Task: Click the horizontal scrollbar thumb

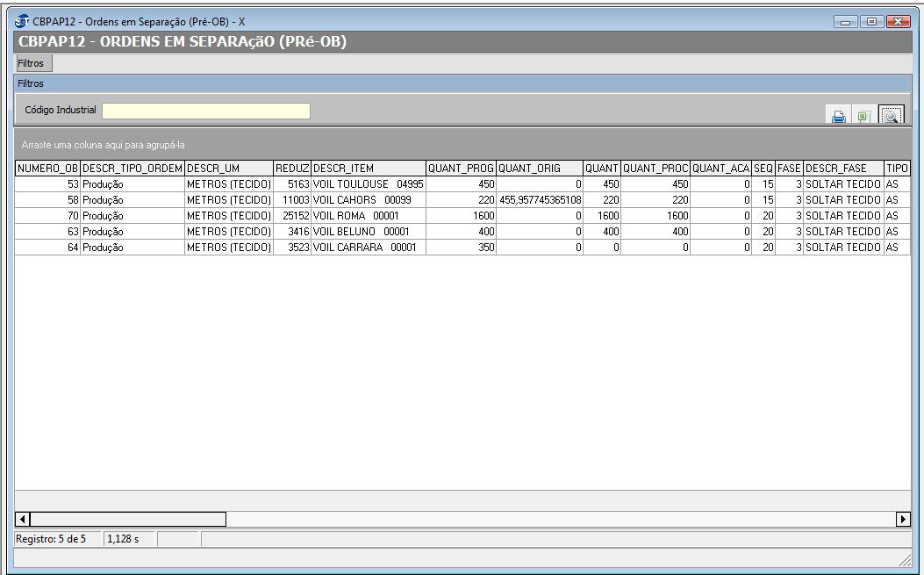Action: click(128, 519)
